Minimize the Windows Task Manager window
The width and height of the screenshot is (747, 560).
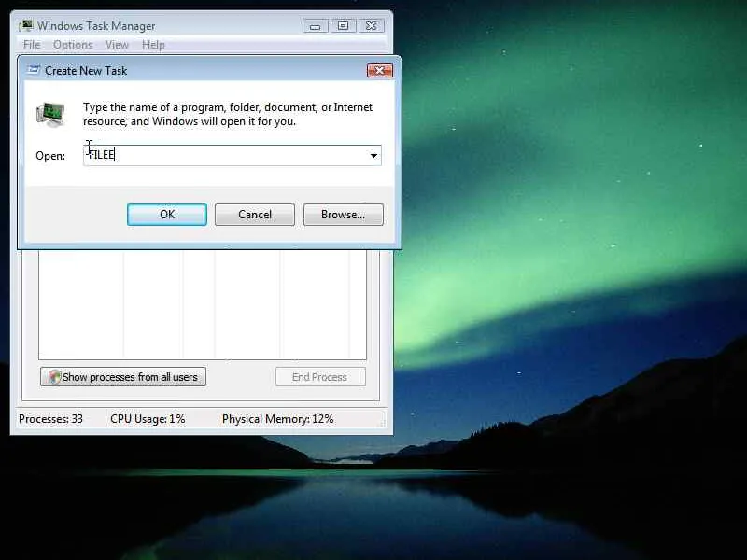[x=315, y=26]
